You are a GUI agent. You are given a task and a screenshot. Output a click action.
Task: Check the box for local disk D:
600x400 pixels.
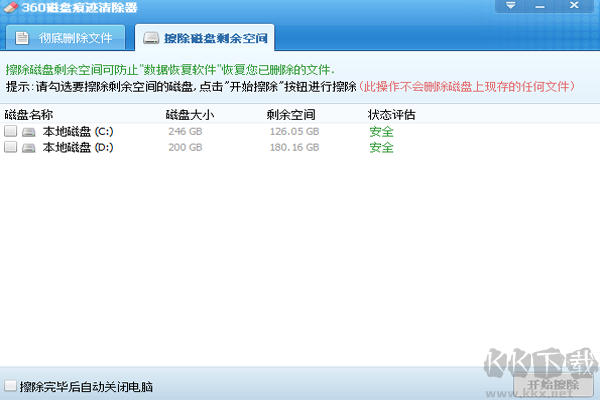(x=10, y=147)
